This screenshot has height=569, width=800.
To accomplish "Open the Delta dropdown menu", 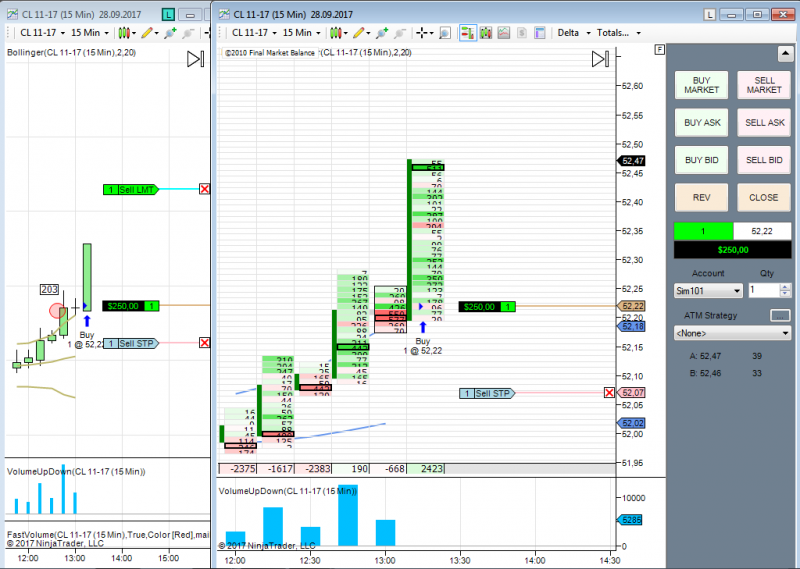I will (x=573, y=33).
